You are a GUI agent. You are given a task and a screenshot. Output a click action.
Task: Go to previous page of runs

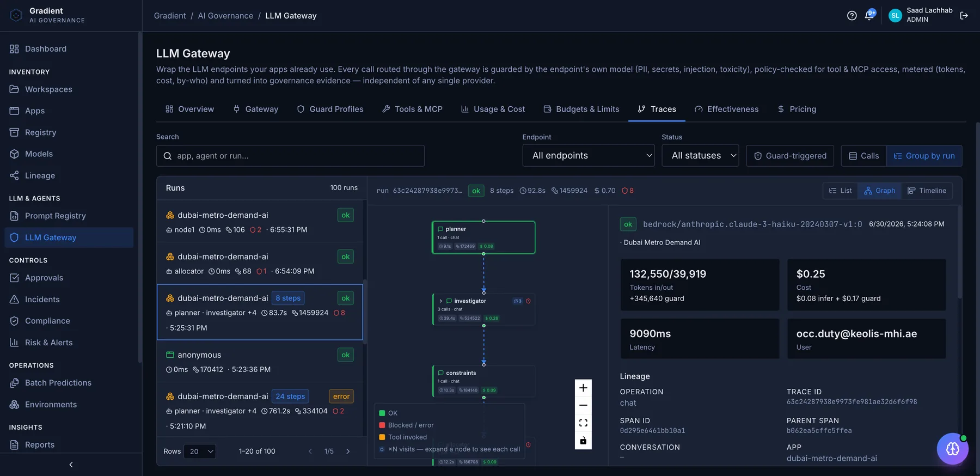(310, 451)
